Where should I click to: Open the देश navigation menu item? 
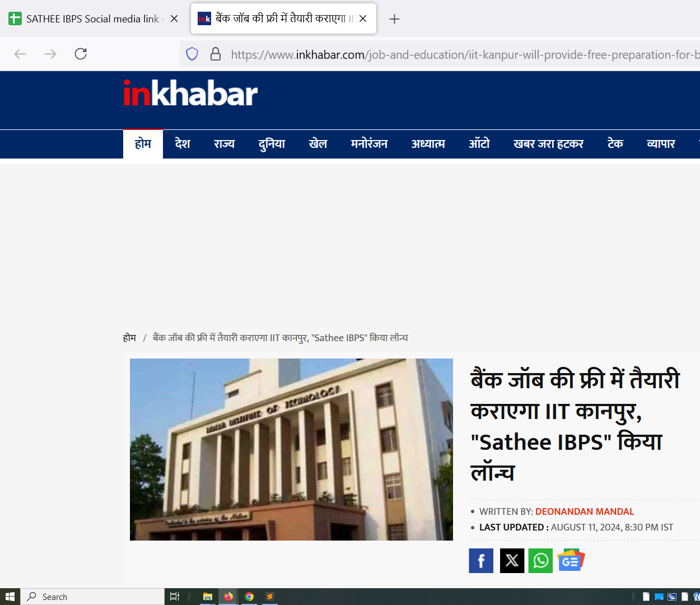pos(183,144)
